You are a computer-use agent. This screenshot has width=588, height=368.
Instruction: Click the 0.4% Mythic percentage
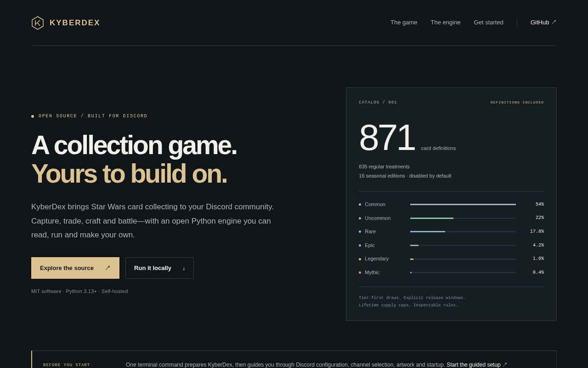(x=538, y=272)
